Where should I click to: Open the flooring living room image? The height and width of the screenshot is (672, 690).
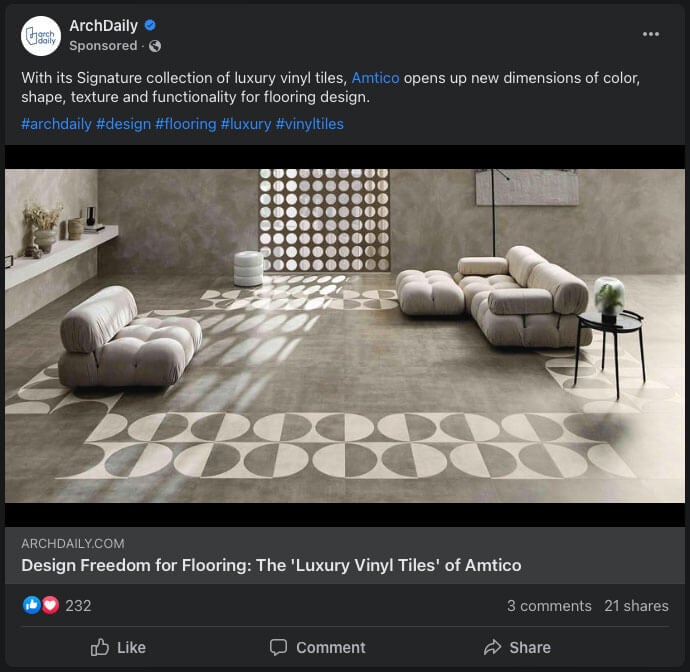click(345, 335)
